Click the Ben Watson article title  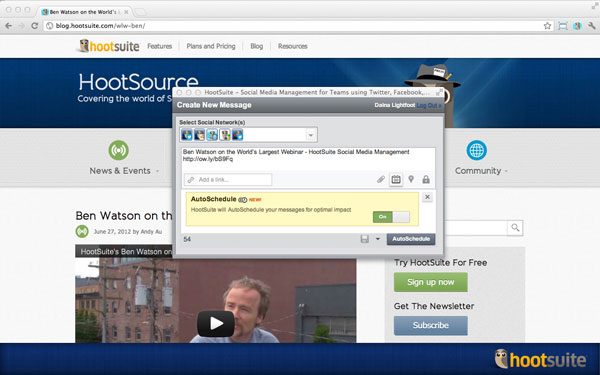tap(124, 215)
